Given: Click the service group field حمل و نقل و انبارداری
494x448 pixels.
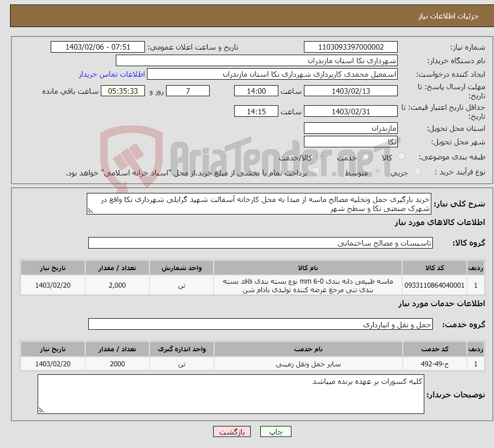Looking at the screenshot, I should click(261, 324).
